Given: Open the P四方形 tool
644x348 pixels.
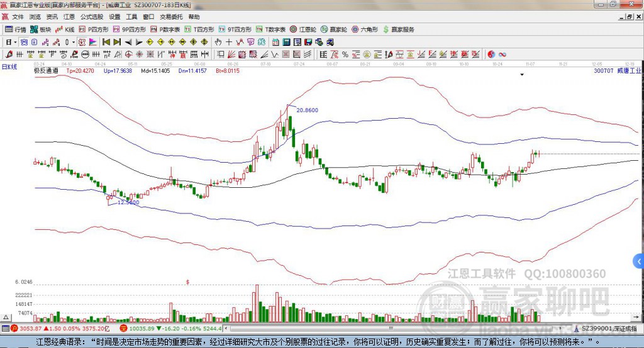Looking at the screenshot, I should point(94,30).
